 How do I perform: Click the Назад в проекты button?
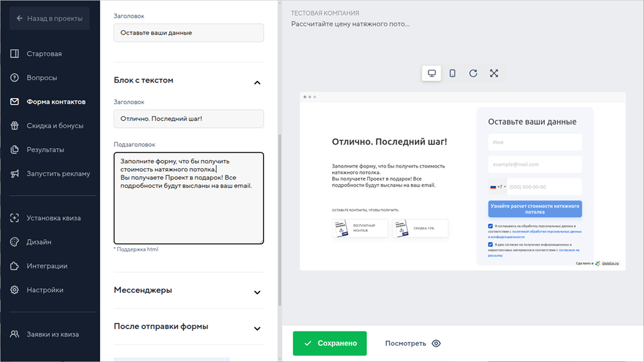[x=49, y=18]
